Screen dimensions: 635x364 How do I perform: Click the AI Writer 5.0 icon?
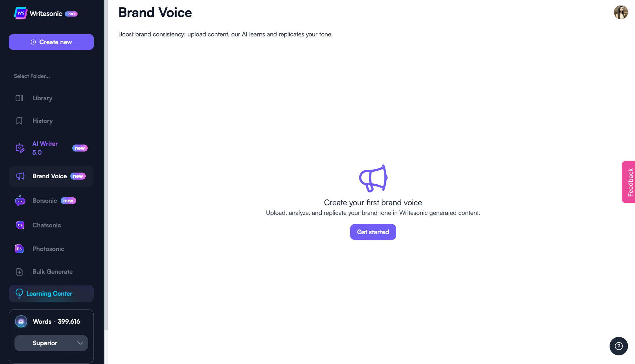(20, 148)
